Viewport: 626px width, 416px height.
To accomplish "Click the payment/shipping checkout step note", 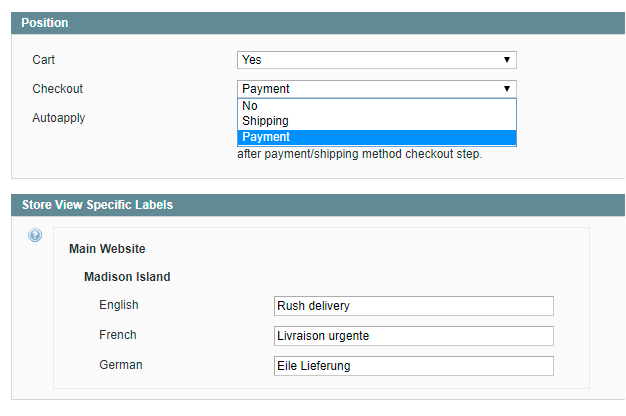I will (359, 154).
